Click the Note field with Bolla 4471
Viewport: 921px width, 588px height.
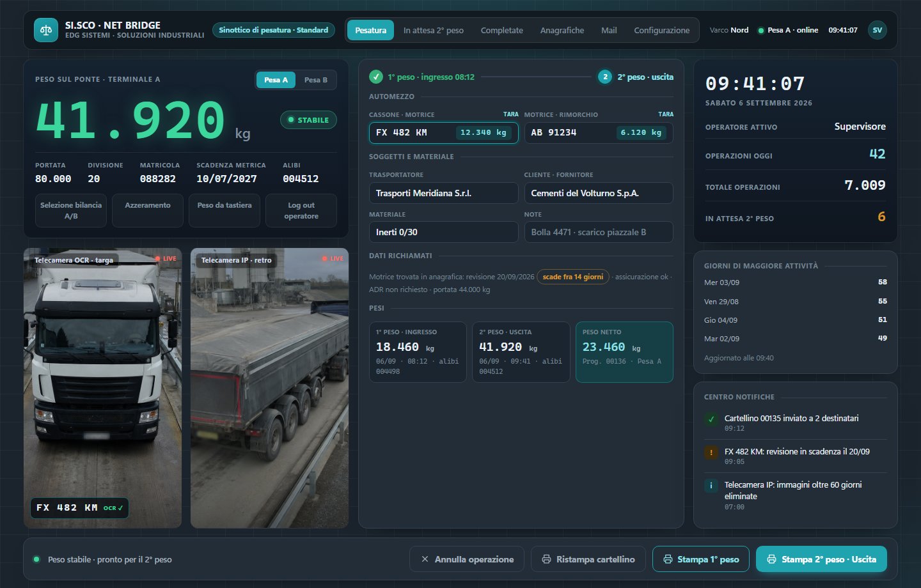pos(599,232)
